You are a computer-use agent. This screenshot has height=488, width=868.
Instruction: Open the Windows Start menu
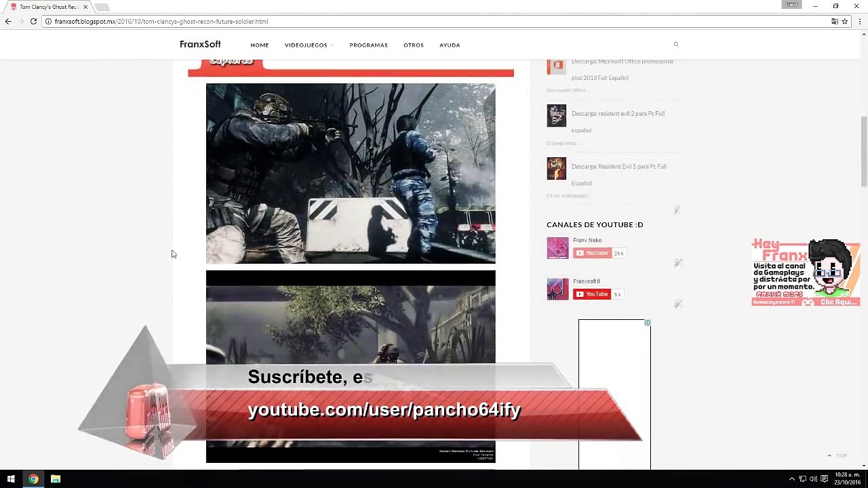pos(11,479)
